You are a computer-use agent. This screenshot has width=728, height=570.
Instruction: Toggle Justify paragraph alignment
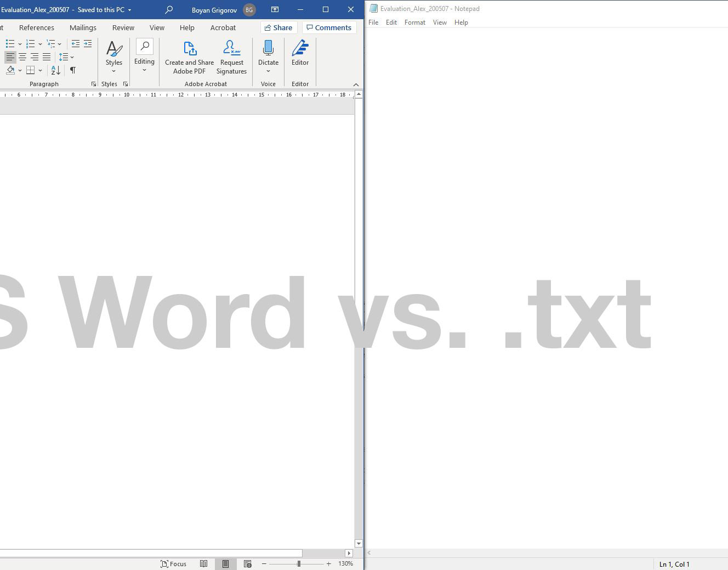(47, 57)
